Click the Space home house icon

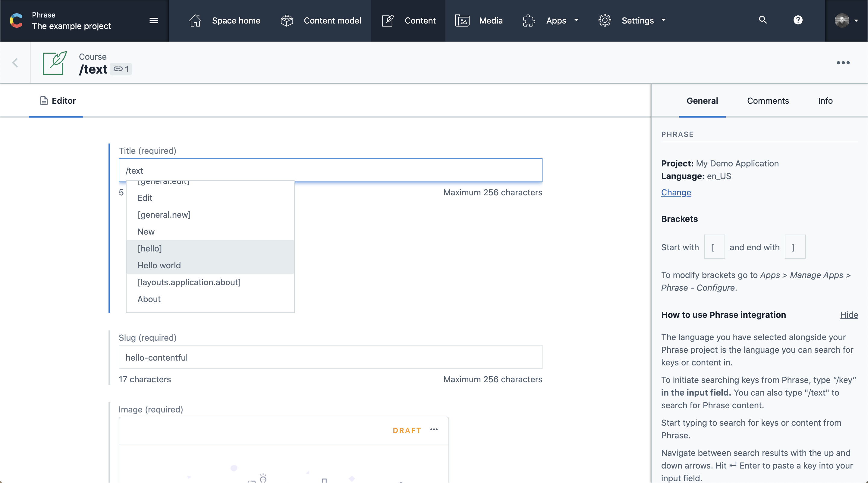(195, 21)
